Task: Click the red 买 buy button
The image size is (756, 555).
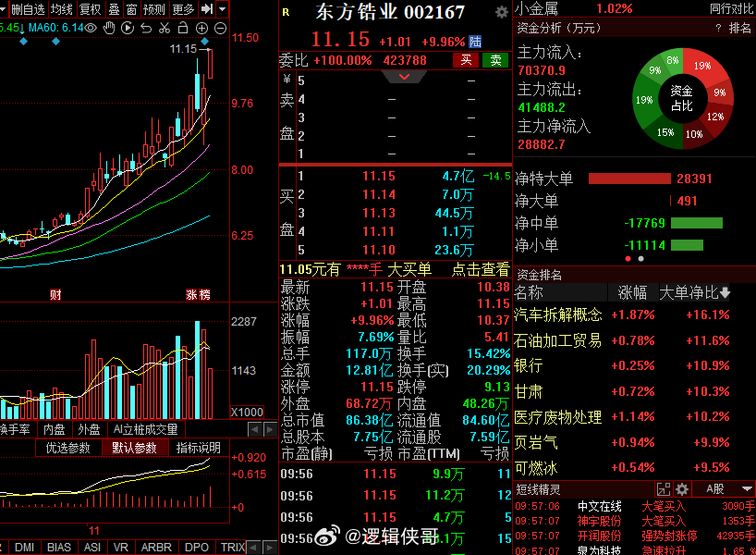Action: pos(465,60)
